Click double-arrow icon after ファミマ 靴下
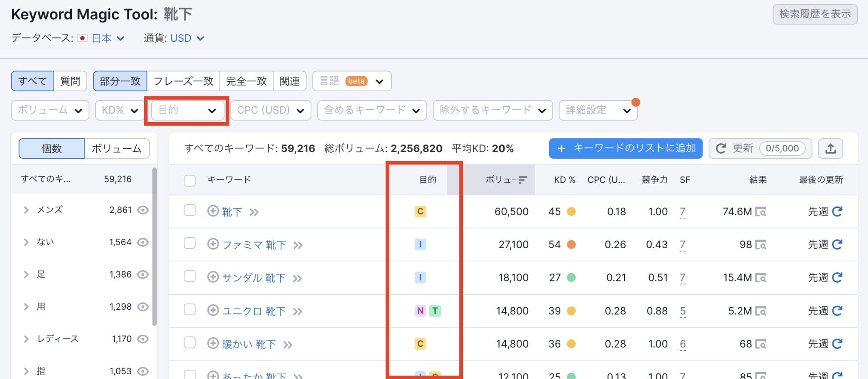Viewport: 868px width, 379px height. click(298, 245)
